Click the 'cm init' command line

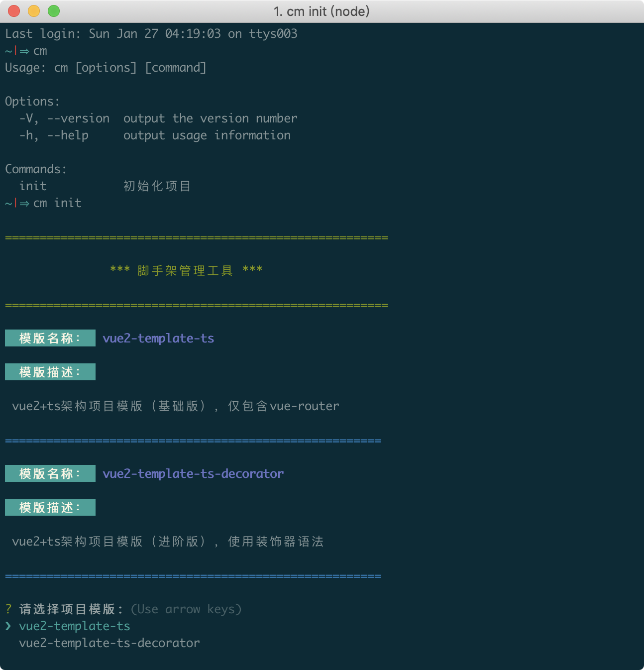[x=43, y=203]
